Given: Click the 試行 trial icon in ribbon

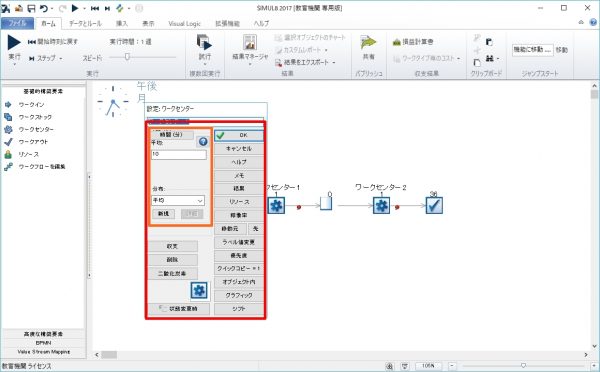Looking at the screenshot, I should coord(204,42).
